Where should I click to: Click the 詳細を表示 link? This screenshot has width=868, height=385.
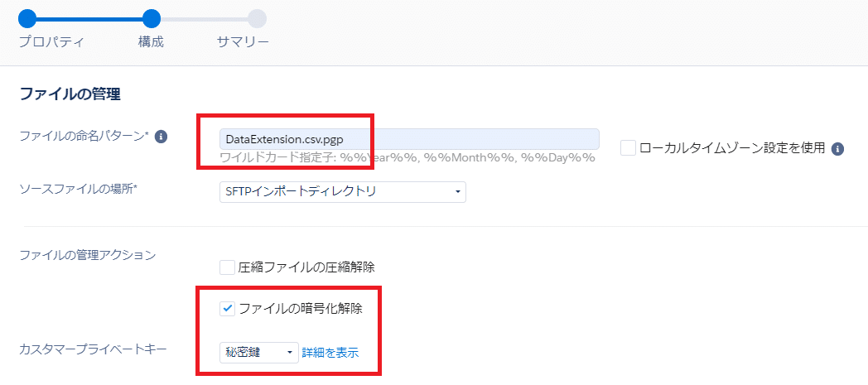click(x=330, y=353)
